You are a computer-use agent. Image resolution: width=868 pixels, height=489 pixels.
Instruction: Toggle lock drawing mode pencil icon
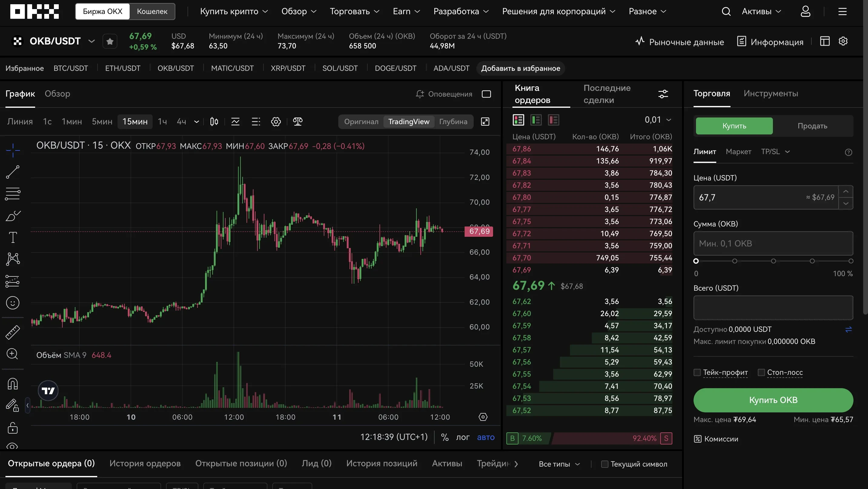13,405
